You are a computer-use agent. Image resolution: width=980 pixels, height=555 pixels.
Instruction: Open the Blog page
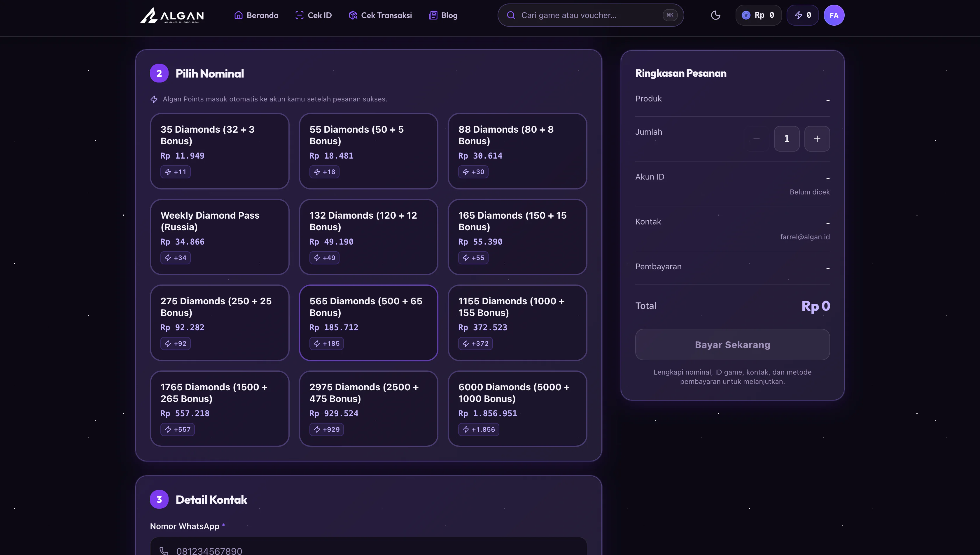(443, 15)
